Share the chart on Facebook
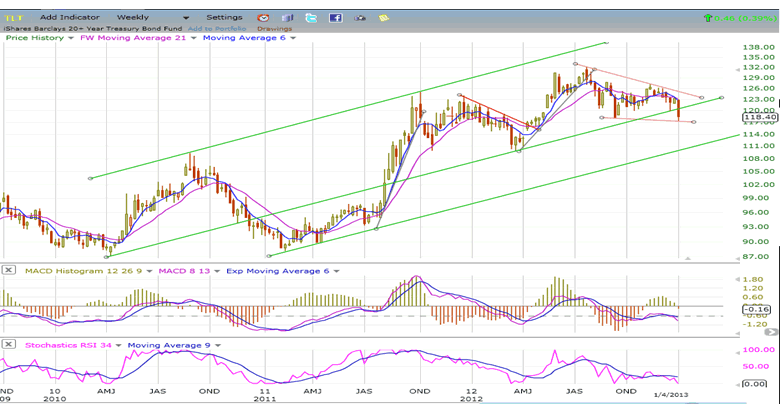 pos(335,18)
